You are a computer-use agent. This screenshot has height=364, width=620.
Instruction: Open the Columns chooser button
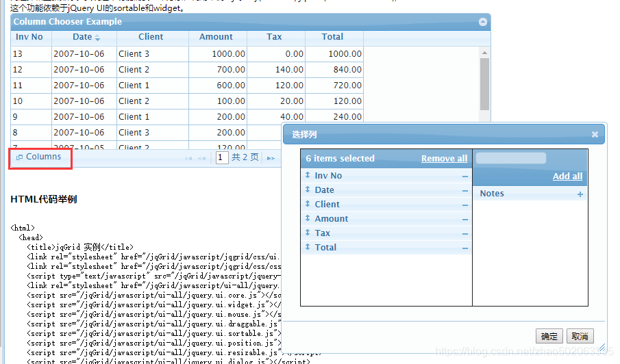pos(39,157)
